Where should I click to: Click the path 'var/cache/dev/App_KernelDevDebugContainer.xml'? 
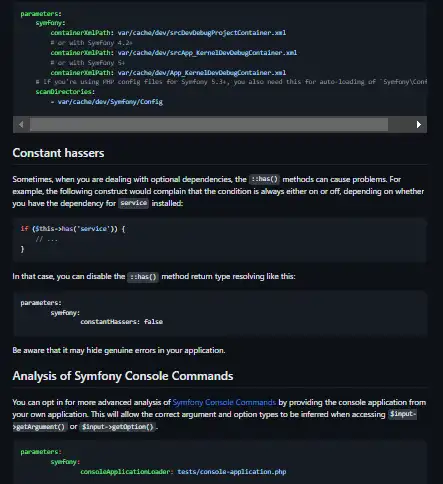[202, 73]
